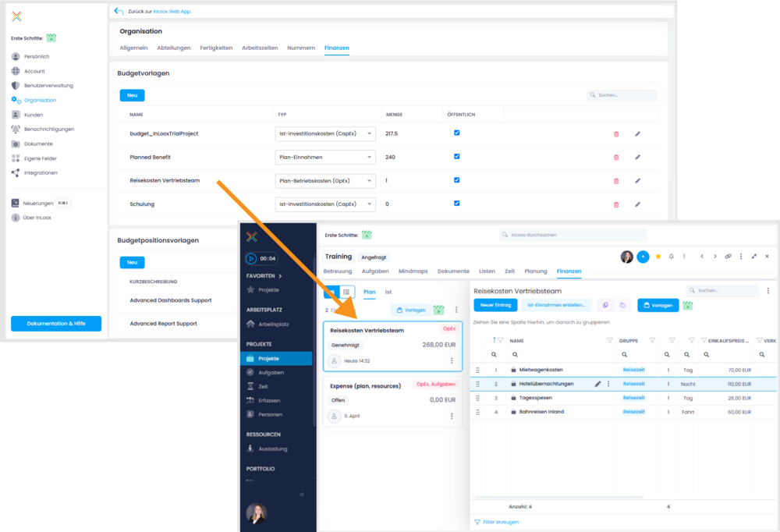Toggle Öffentlich checkbox for Planned Benefit
The height and width of the screenshot is (532, 780).
click(x=457, y=157)
